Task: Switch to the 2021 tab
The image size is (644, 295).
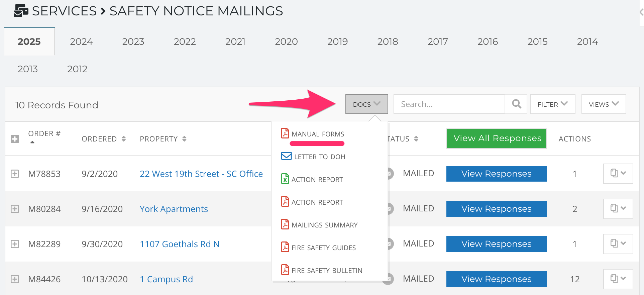Action: pos(235,41)
